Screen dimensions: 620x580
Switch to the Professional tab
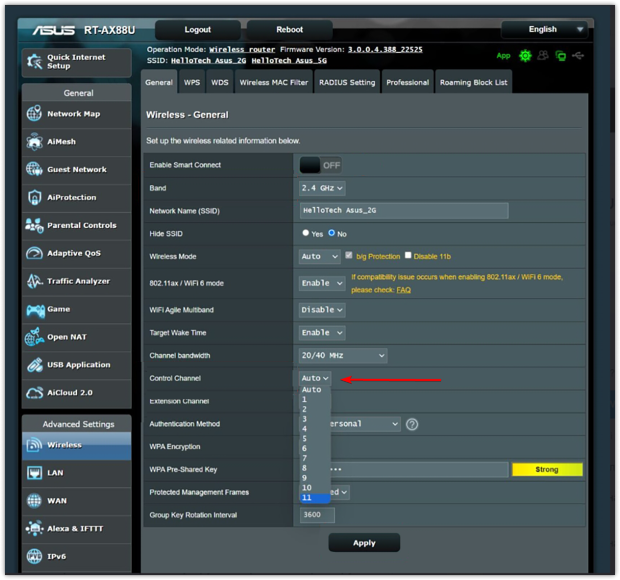click(x=408, y=82)
